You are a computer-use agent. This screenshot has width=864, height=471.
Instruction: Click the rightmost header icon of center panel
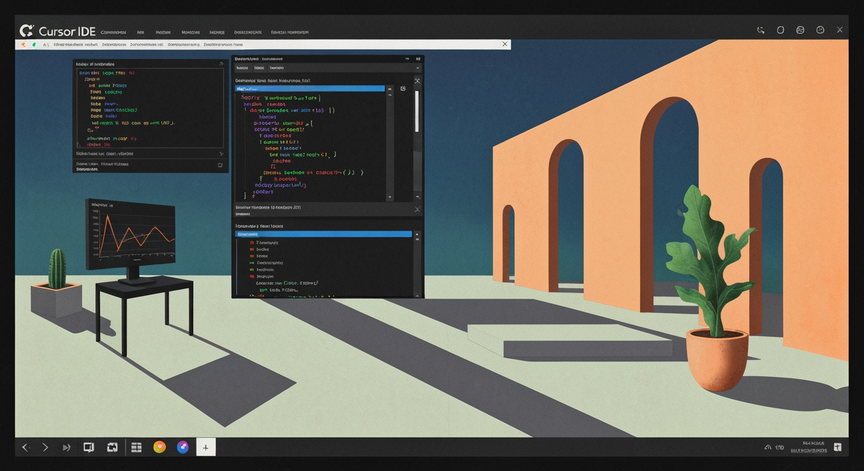pyautogui.click(x=418, y=58)
